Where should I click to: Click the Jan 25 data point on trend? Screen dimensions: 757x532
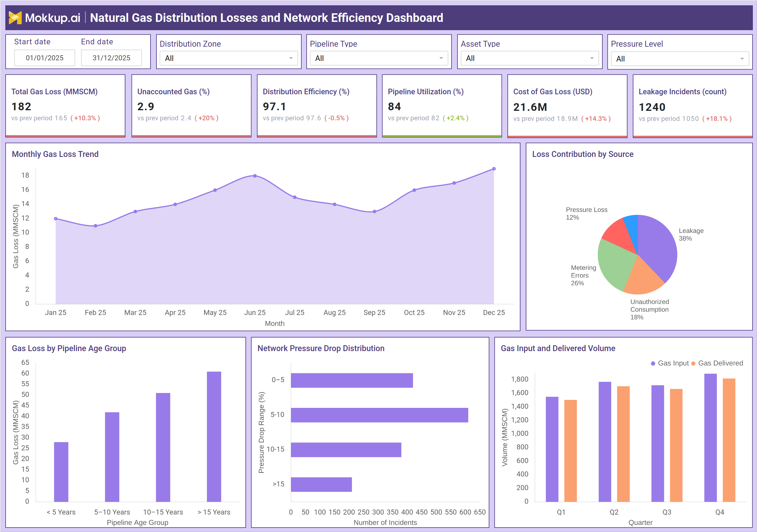click(56, 218)
